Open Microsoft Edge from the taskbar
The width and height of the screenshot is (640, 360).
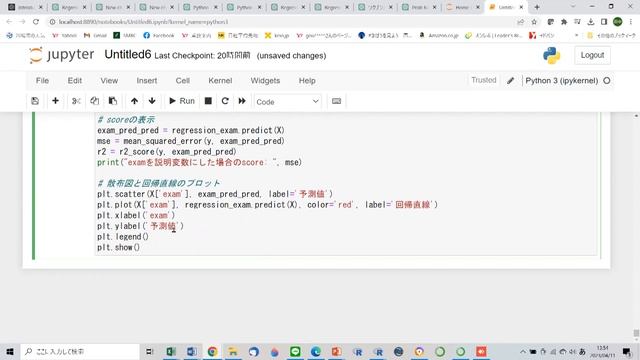pos(316,351)
